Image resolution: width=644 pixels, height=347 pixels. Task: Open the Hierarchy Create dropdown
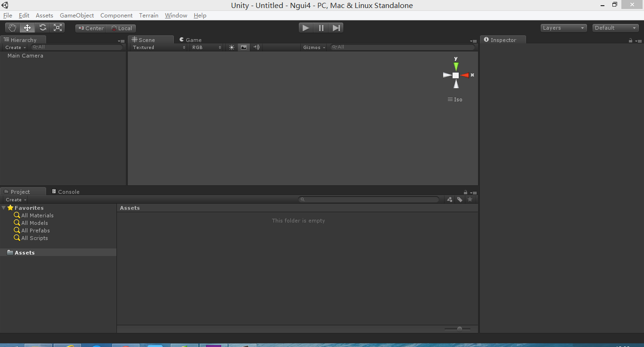click(x=16, y=47)
